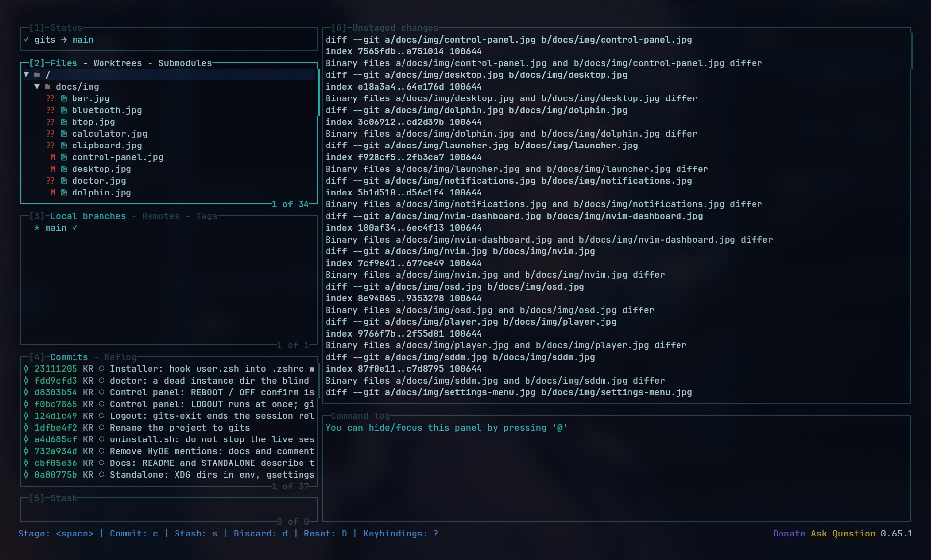
Task: Click the file icon beside bar.jpg
Action: click(x=64, y=98)
